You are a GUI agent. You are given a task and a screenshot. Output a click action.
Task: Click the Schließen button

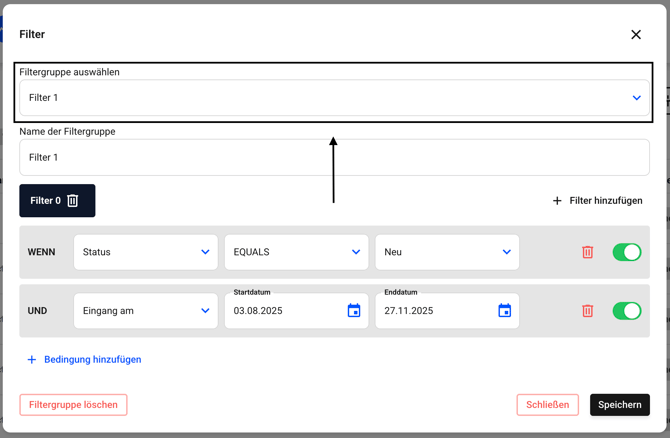[x=547, y=405]
